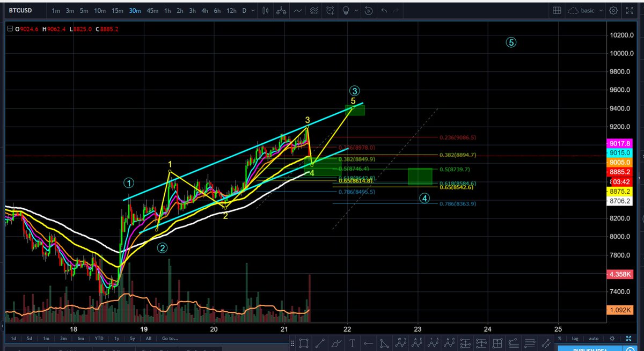Screen dimensions: 644x351
Task: Redo the chart action
Action: (x=396, y=10)
